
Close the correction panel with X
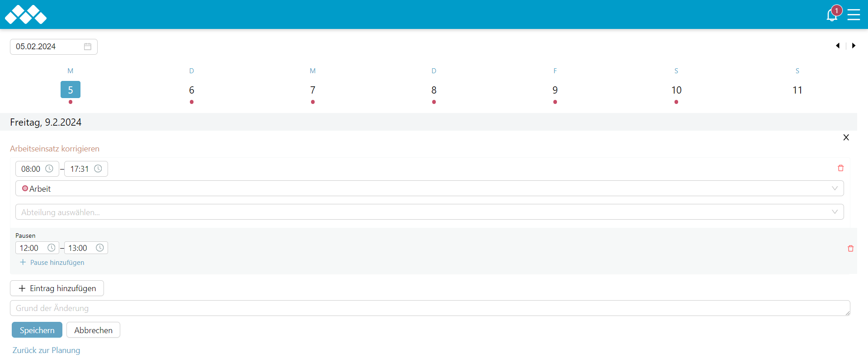pyautogui.click(x=846, y=137)
